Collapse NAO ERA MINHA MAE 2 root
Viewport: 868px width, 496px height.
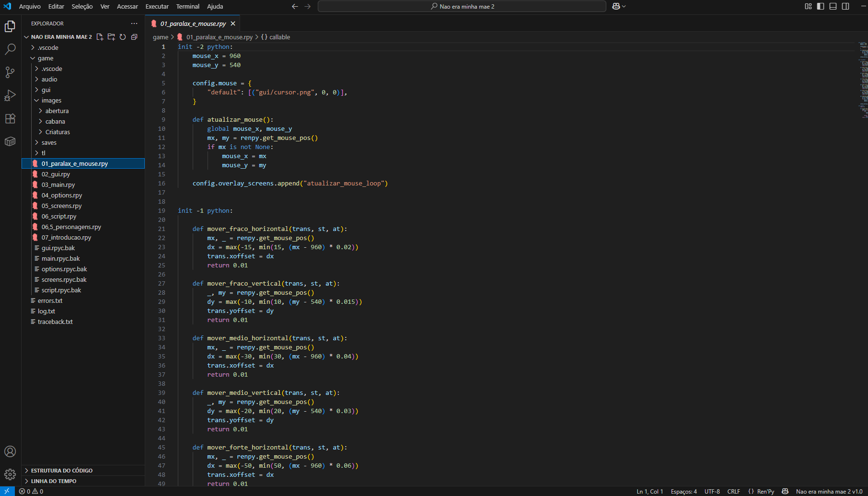58,37
